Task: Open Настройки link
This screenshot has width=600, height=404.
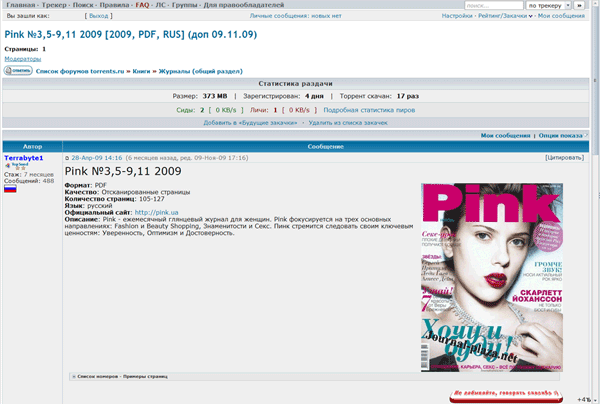Action: 457,16
